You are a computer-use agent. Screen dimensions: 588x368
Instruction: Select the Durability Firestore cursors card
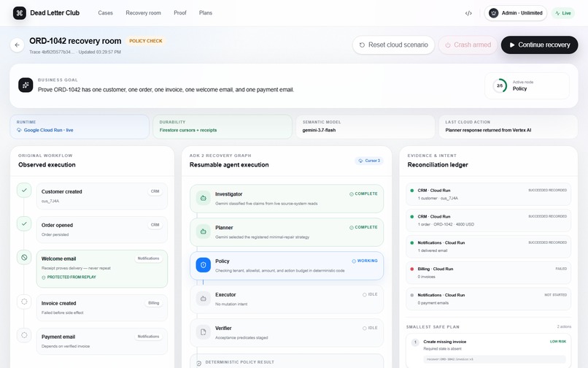223,126
